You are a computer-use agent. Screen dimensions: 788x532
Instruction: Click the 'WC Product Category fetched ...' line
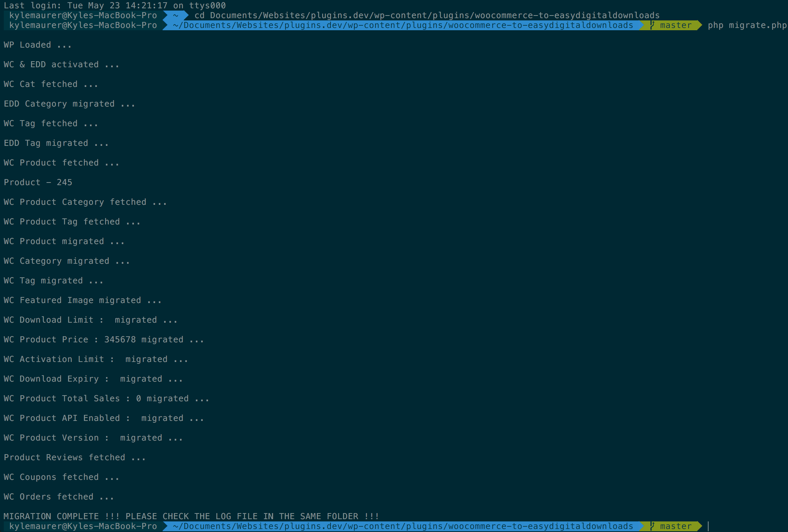click(85, 202)
